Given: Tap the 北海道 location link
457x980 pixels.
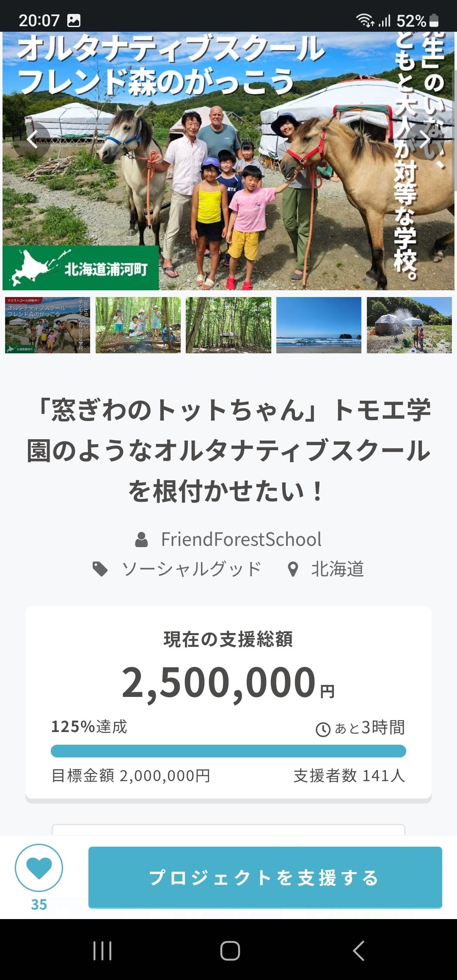Looking at the screenshot, I should pos(337,569).
